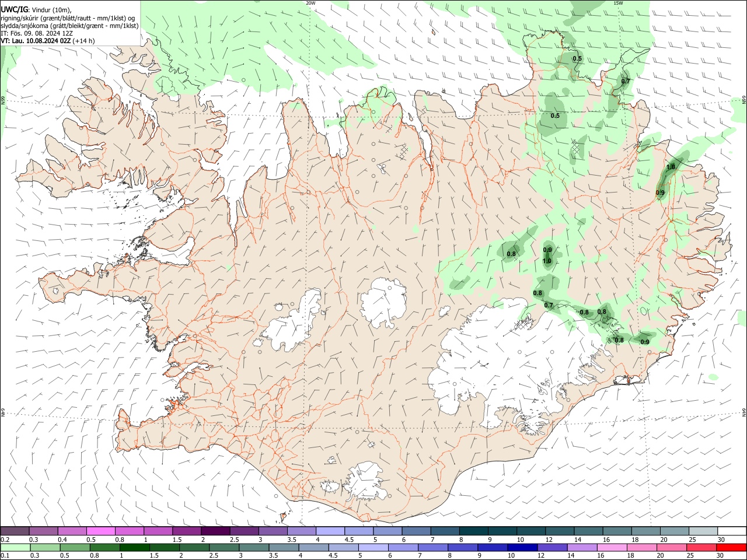
Task: Pick the 16 light pink swatch, lower scale
Action: coord(612,548)
